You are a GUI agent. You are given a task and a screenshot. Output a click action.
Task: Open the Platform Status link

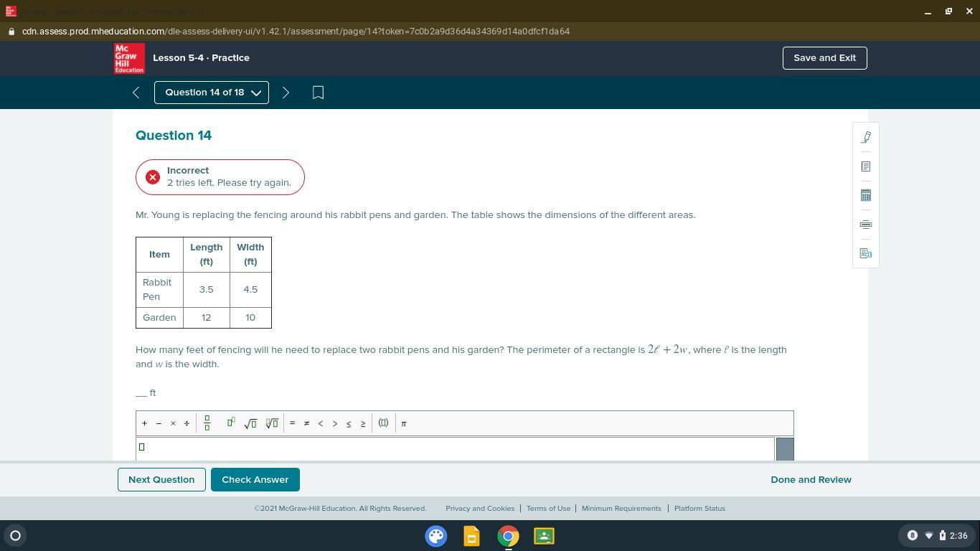(700, 509)
